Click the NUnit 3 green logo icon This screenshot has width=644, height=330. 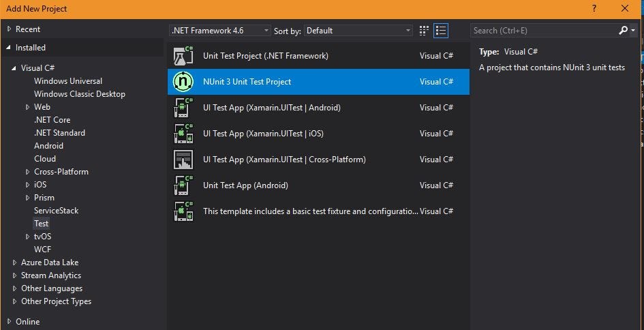pos(184,82)
